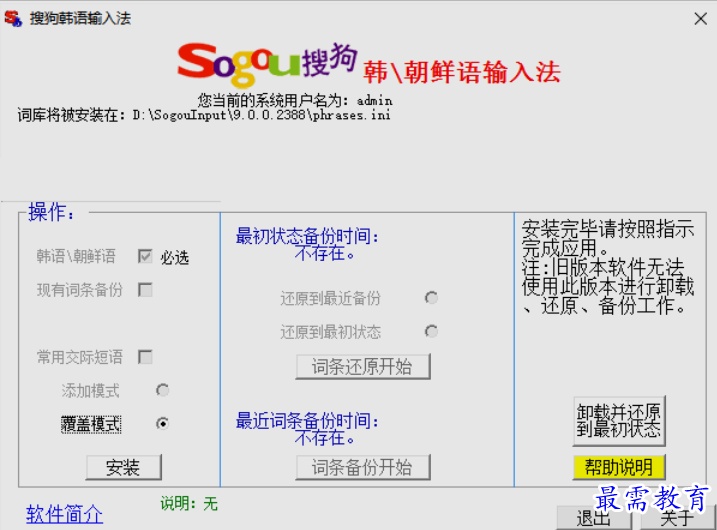The width and height of the screenshot is (717, 530).
Task: Check the 常用交际短语 checkbox
Action: point(145,357)
